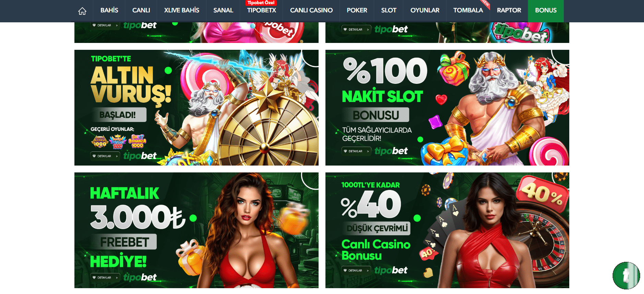Open XLIVE BAHİS section
The image size is (644, 294).
coord(181,10)
